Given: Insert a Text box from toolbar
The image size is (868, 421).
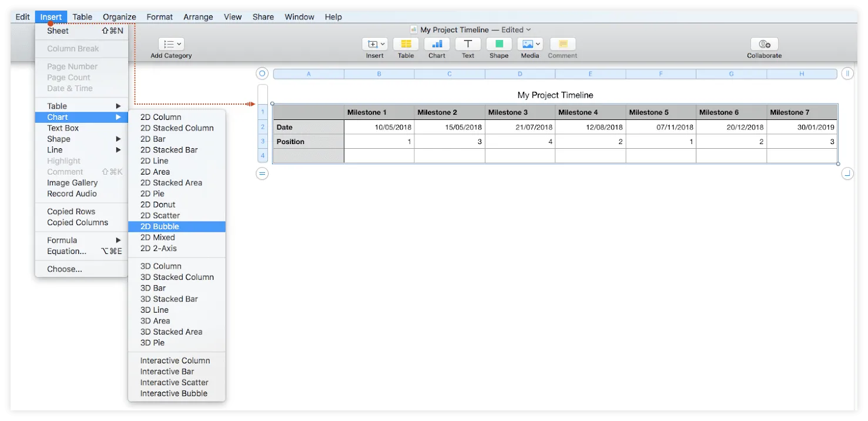Looking at the screenshot, I should (468, 44).
